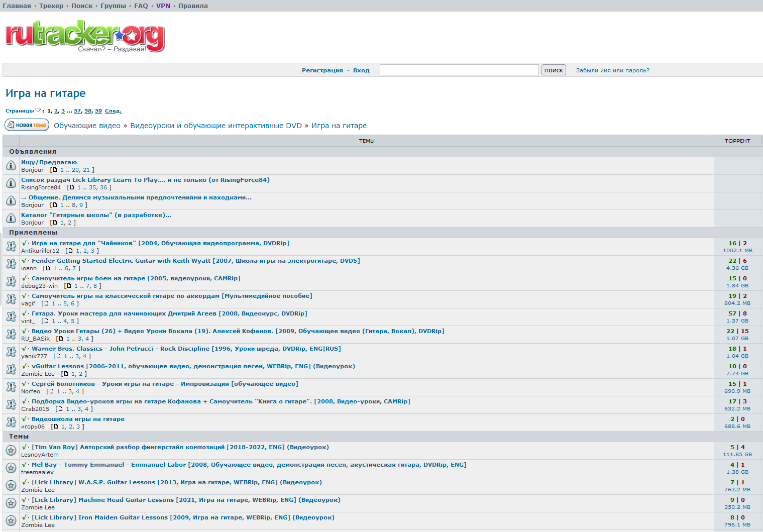Download torrent sized 111.85 GB
Viewport: 763px width, 532px height.
click(x=737, y=455)
